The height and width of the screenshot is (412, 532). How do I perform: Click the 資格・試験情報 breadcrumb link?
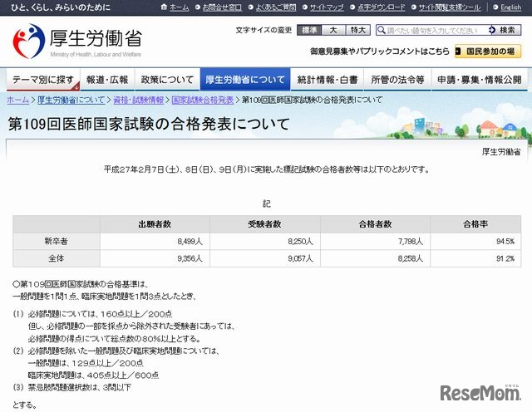[x=138, y=100]
